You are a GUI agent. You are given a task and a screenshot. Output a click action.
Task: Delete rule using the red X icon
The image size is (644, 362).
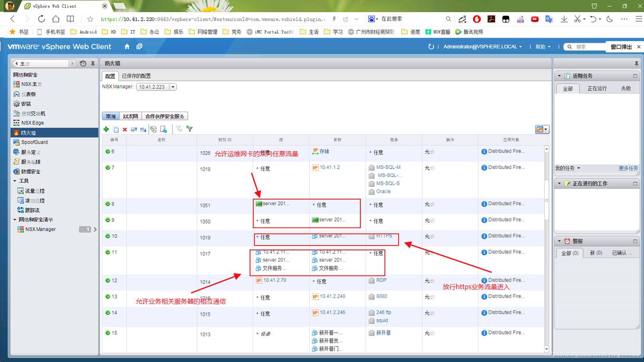(125, 129)
